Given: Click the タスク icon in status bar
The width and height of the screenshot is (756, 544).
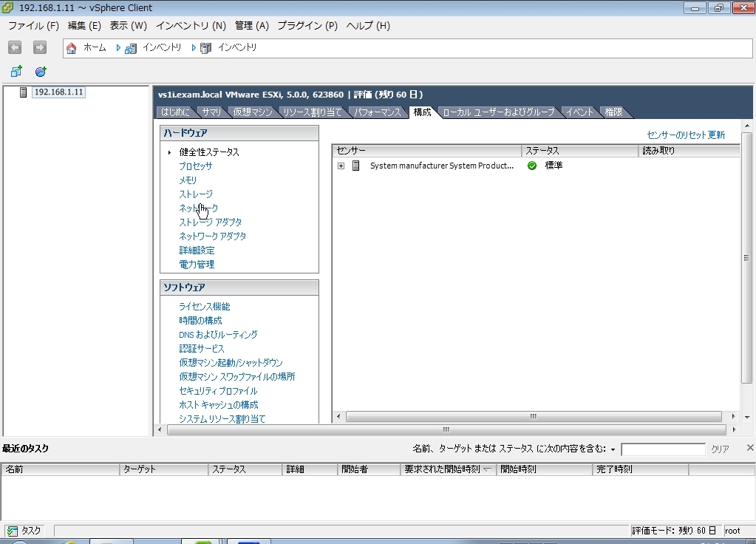Looking at the screenshot, I should pos(12,531).
